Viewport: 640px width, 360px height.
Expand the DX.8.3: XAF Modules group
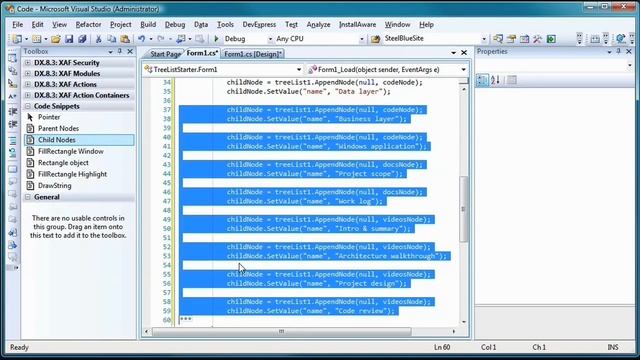coord(28,74)
